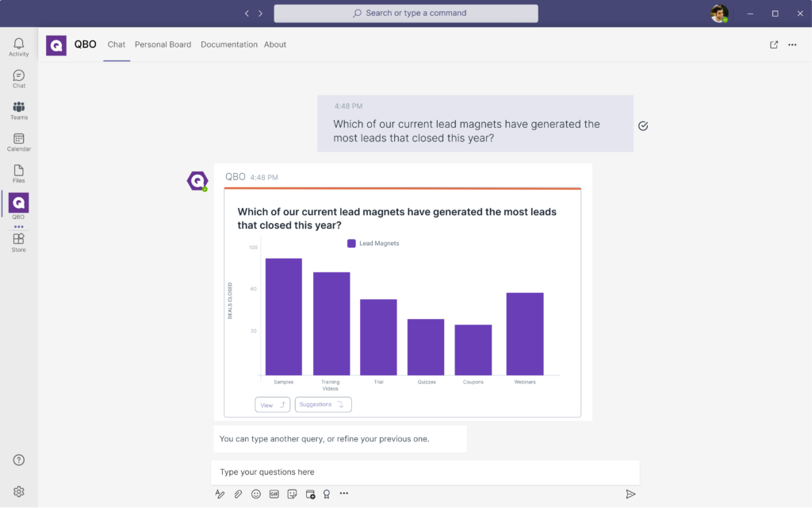Click the Webinars bar in chart
Screen dimensions: 812x508
[524, 334]
